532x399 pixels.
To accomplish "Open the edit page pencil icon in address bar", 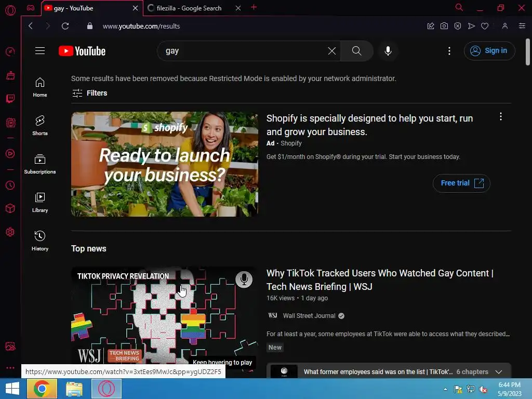I will (431, 26).
